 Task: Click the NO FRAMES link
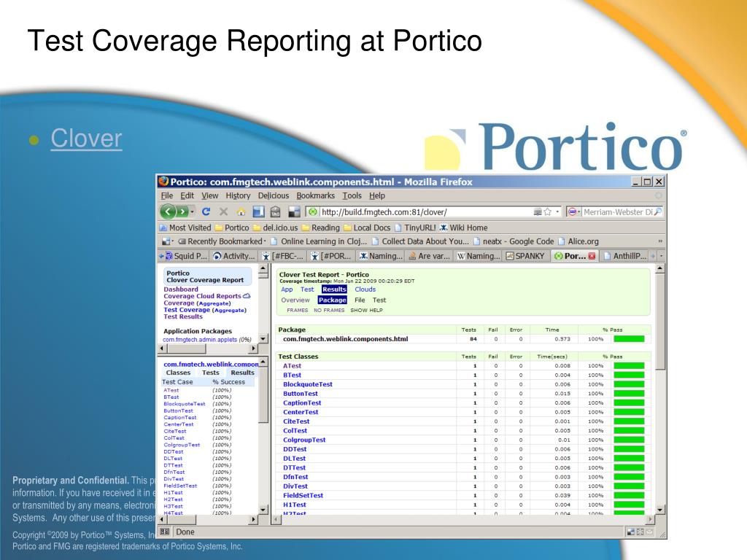click(329, 310)
